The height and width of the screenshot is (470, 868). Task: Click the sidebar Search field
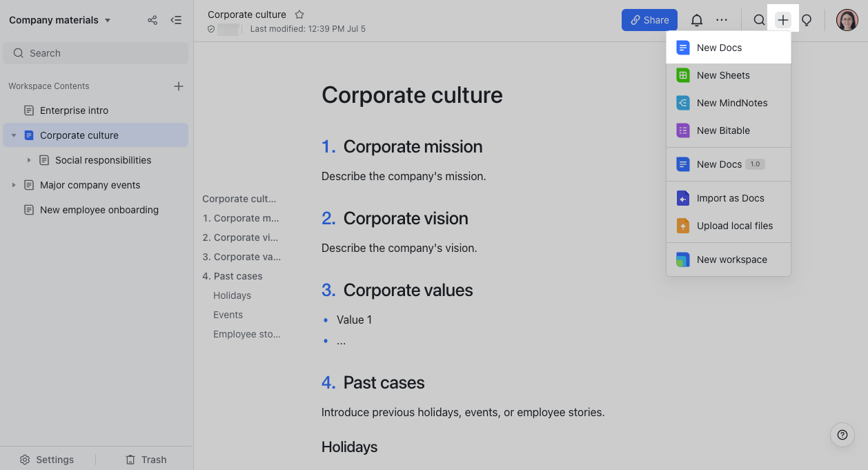point(95,53)
